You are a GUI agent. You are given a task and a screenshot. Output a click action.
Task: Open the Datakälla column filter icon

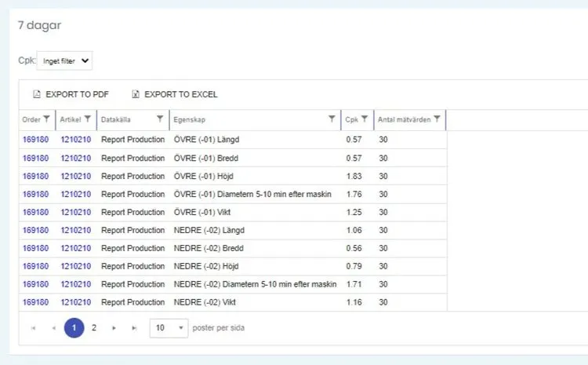click(160, 119)
